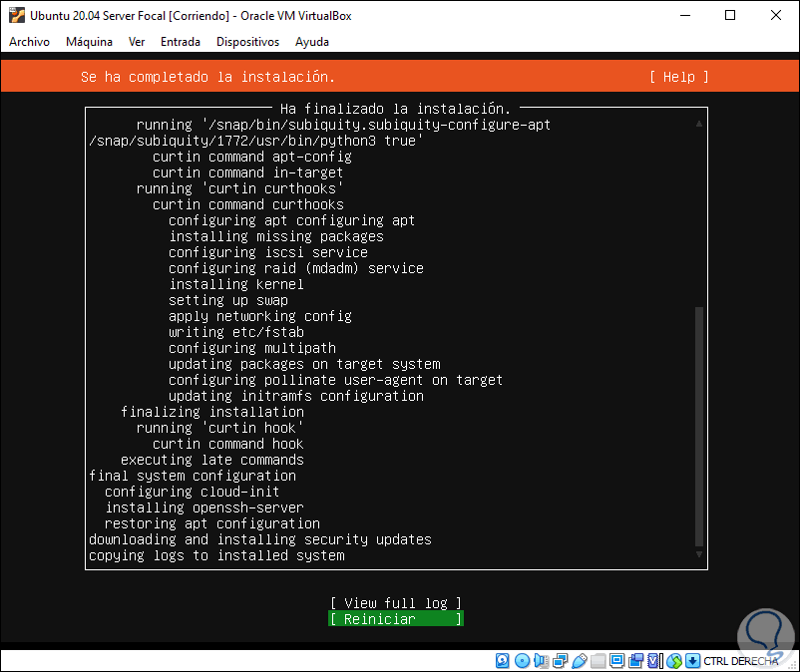Click the line 'copying logs to installed system'

(x=216, y=555)
